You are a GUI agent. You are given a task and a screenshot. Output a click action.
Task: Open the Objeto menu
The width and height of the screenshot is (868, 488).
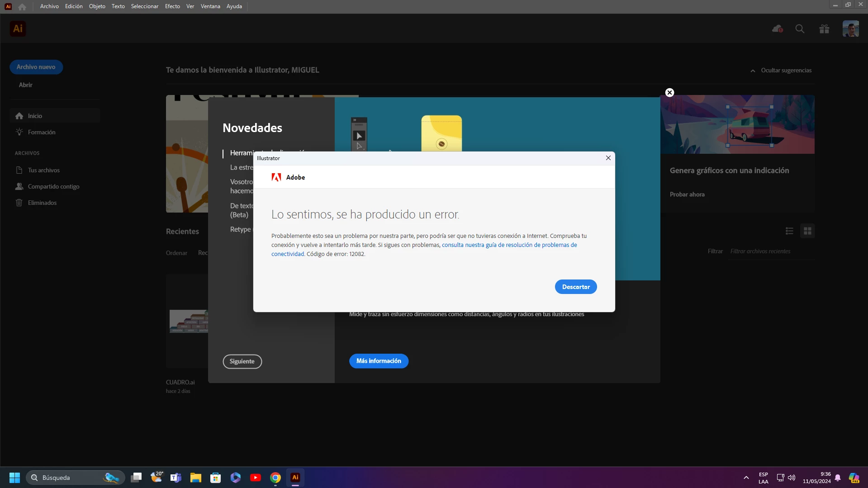97,6
